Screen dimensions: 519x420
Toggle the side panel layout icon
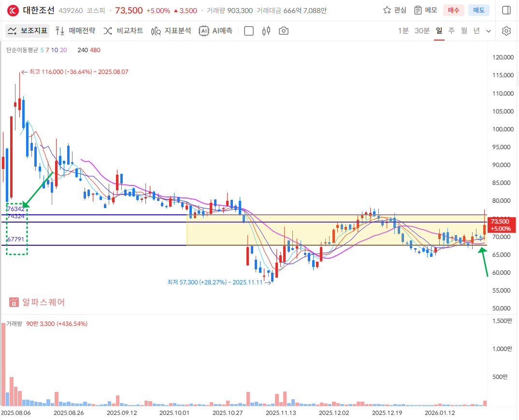(x=506, y=10)
